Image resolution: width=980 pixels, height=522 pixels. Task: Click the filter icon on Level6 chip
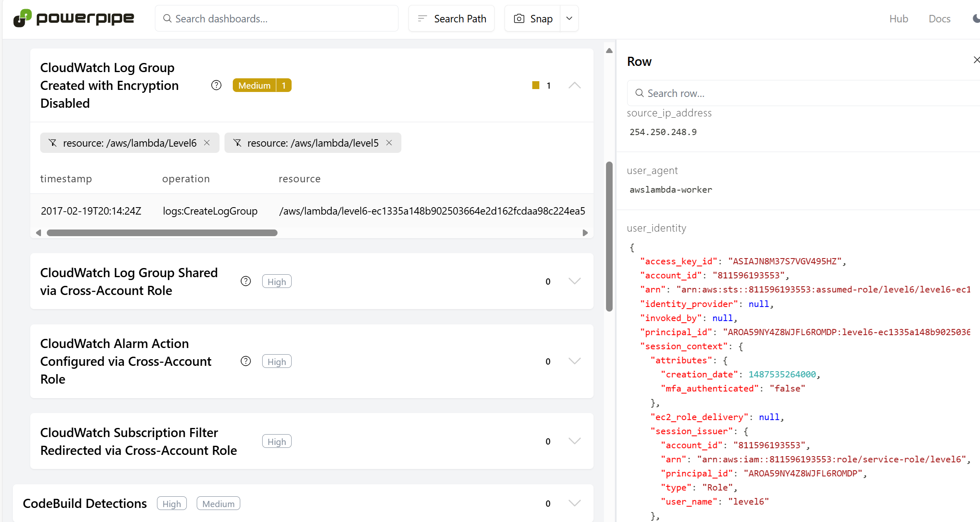tap(53, 143)
